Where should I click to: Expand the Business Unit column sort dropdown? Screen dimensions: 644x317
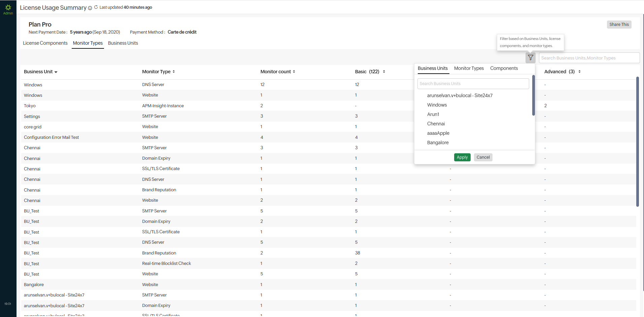[56, 72]
